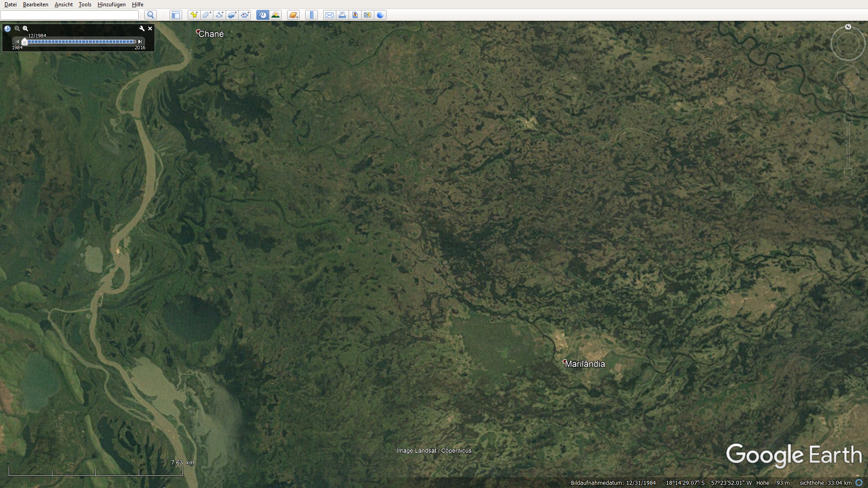This screenshot has height=488, width=868.
Task: Open the Hilfe menu
Action: pos(138,5)
